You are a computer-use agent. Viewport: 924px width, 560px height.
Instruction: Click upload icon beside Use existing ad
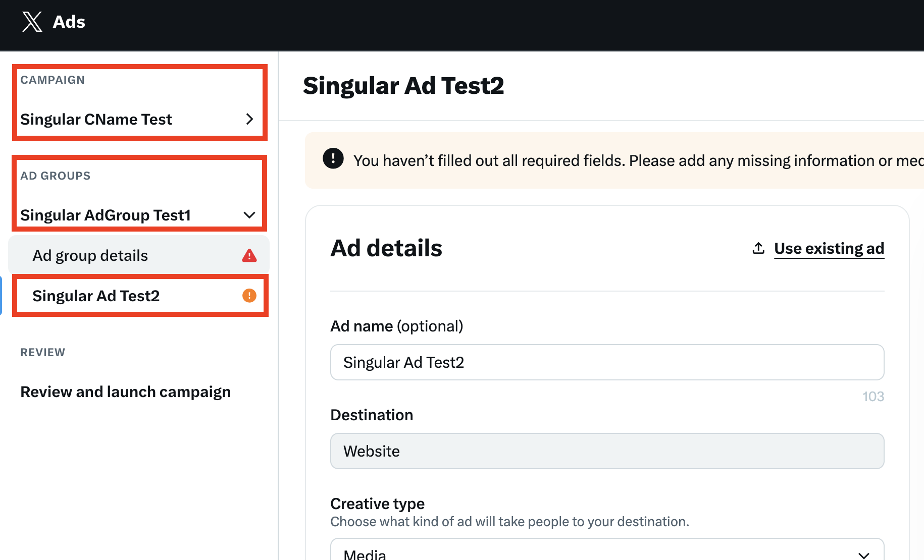758,248
